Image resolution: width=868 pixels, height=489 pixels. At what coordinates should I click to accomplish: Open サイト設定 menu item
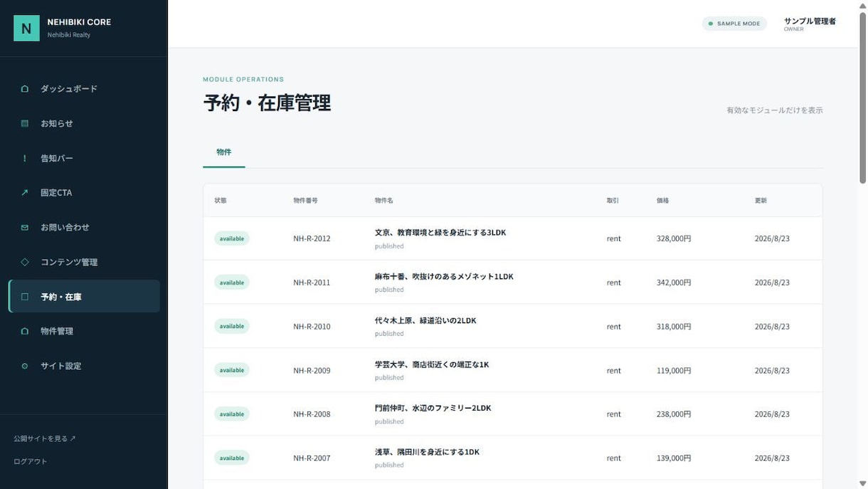click(x=84, y=366)
